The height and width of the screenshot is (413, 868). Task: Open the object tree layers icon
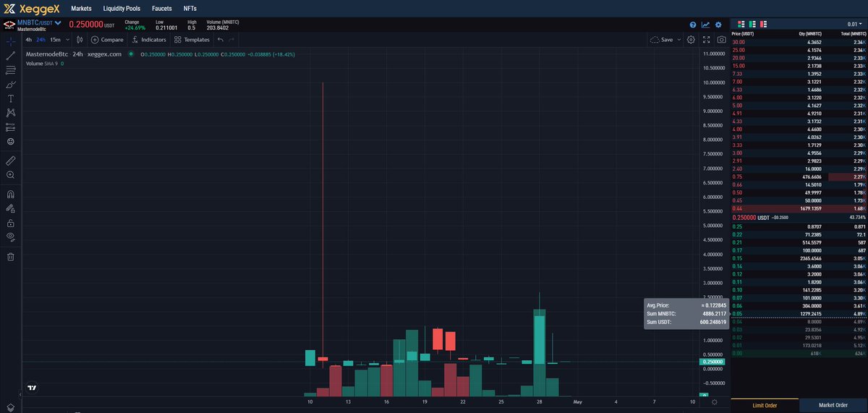point(10,408)
